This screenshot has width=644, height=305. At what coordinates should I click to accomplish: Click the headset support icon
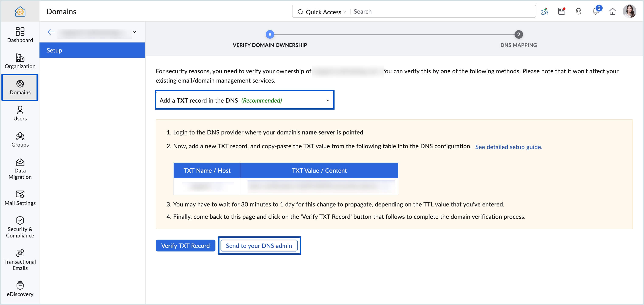tap(578, 11)
